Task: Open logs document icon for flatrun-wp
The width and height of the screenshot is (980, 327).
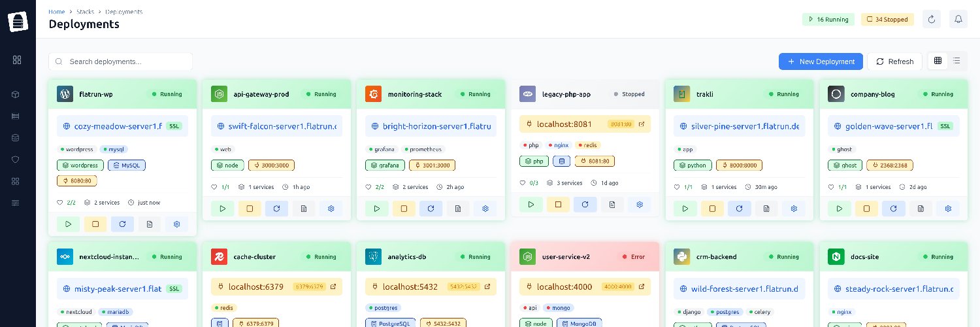Action: click(x=150, y=224)
